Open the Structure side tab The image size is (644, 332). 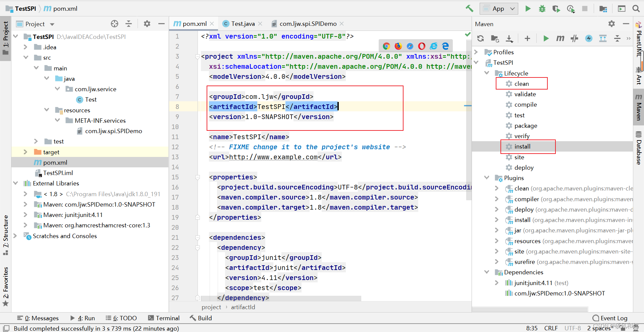5,235
